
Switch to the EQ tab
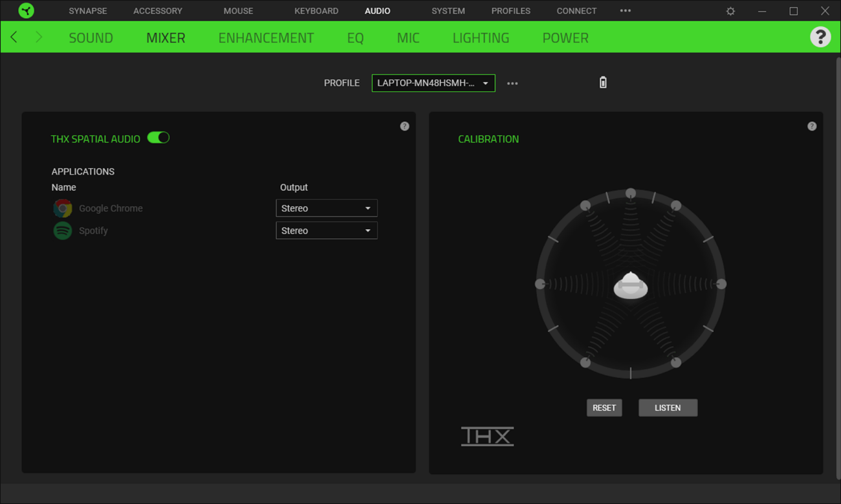pos(355,38)
